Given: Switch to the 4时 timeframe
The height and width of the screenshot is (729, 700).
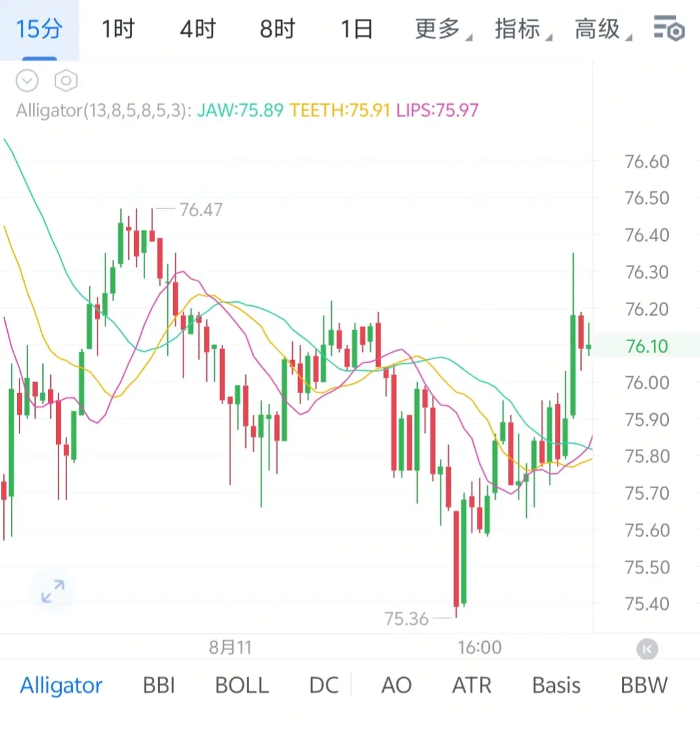Looking at the screenshot, I should click(198, 29).
